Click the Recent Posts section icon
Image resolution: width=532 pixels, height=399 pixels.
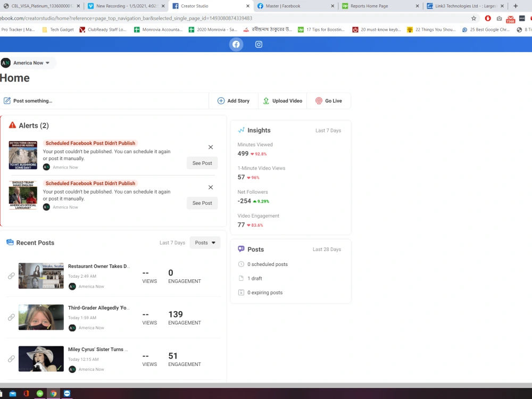[x=10, y=242]
